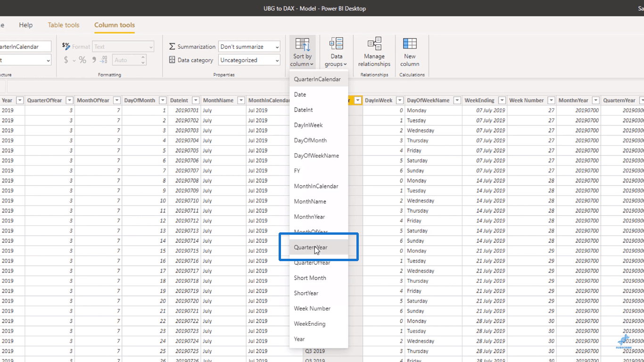Screen dimensions: 644x362
Task: Choose QuarterInCalendar in sort list
Action: click(319, 79)
